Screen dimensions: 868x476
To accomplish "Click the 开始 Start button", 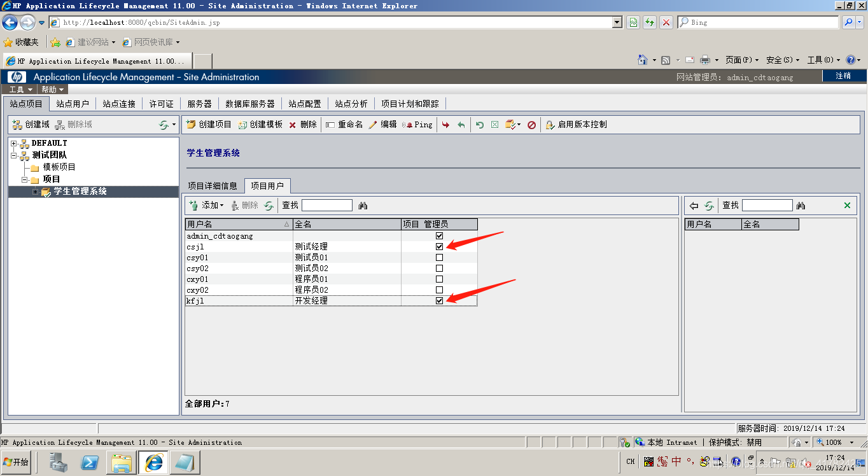I will click(x=16, y=463).
